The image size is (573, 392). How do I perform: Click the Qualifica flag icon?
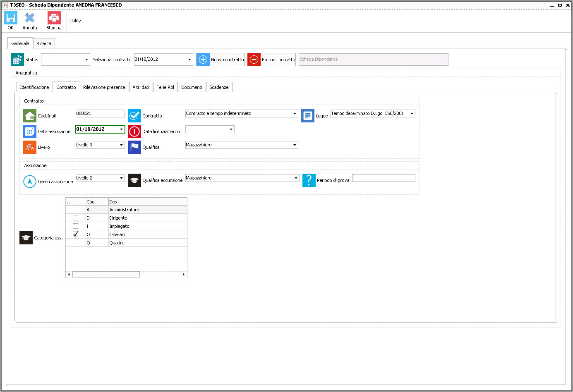coord(134,147)
